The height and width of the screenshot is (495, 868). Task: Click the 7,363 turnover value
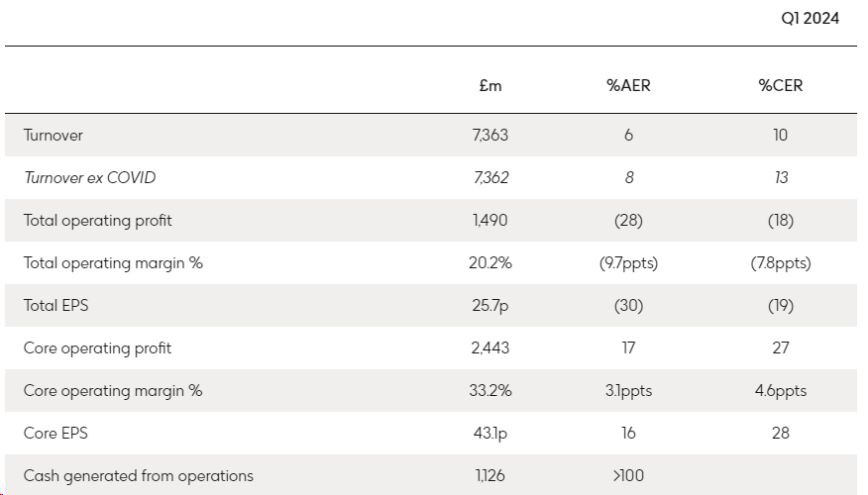[489, 135]
